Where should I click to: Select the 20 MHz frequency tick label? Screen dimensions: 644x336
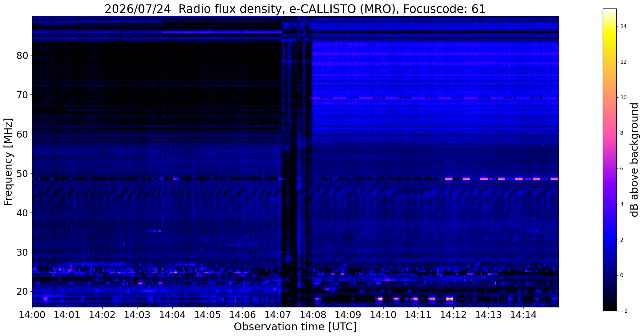[23, 291]
